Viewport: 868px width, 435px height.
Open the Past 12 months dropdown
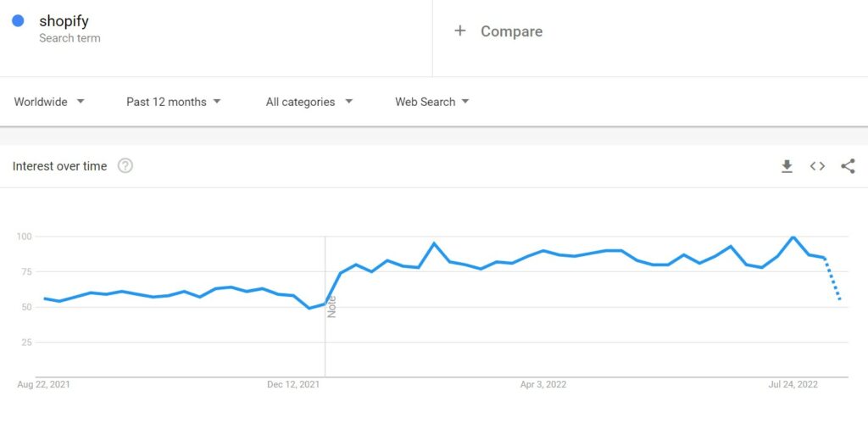pos(173,102)
